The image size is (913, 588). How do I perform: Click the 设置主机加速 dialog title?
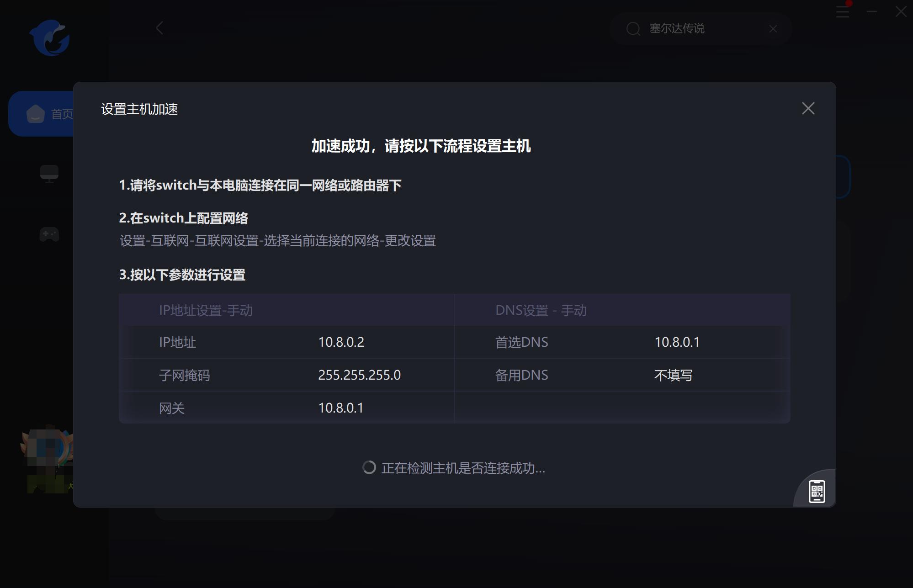[x=139, y=109]
